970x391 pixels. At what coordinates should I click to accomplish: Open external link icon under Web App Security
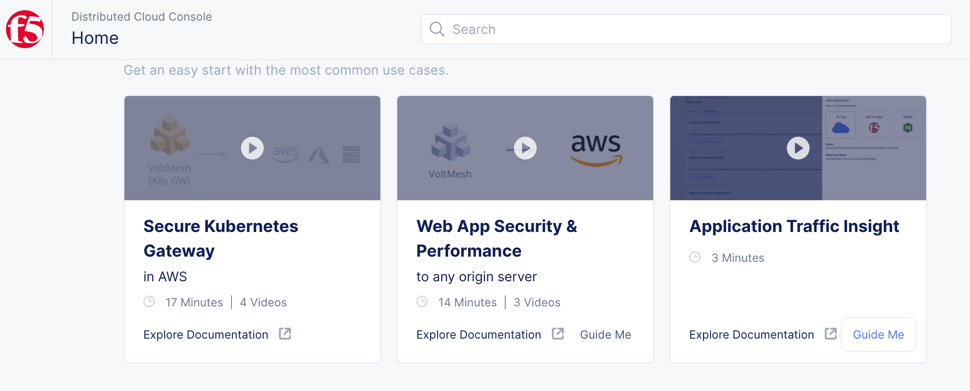557,334
